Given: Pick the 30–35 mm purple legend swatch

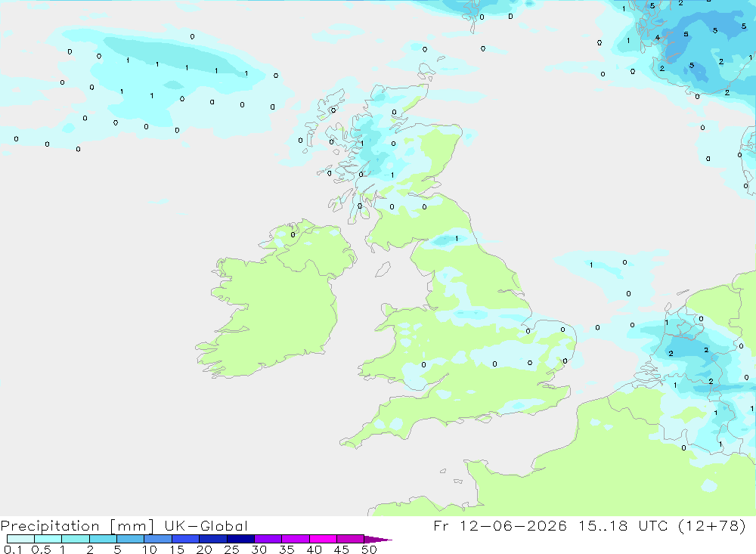Looking at the screenshot, I should click(x=268, y=539).
